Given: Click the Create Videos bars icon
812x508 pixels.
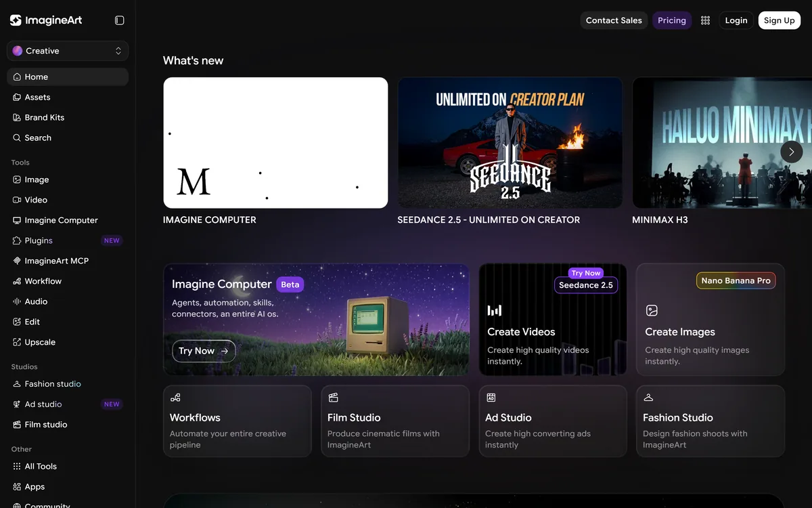Looking at the screenshot, I should [x=495, y=310].
